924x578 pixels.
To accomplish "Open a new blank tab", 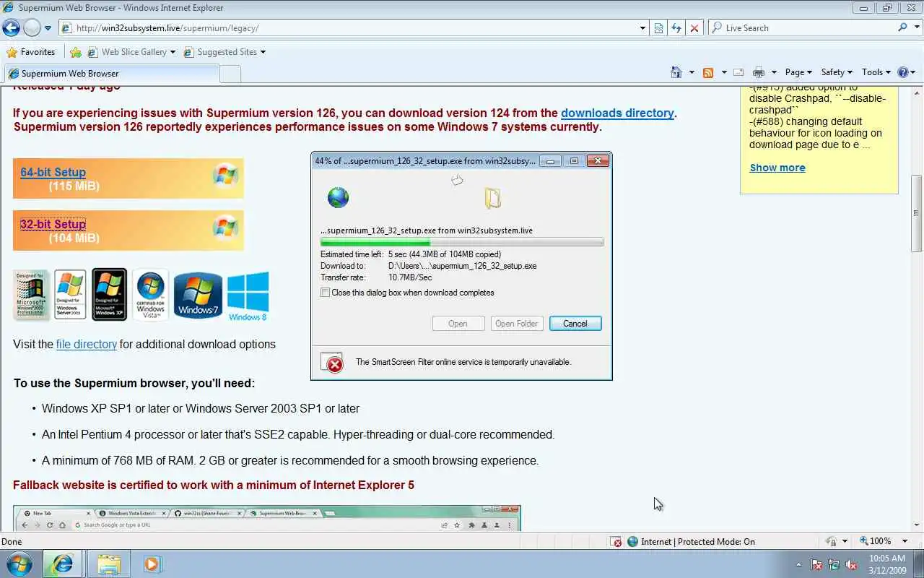I will click(x=230, y=73).
